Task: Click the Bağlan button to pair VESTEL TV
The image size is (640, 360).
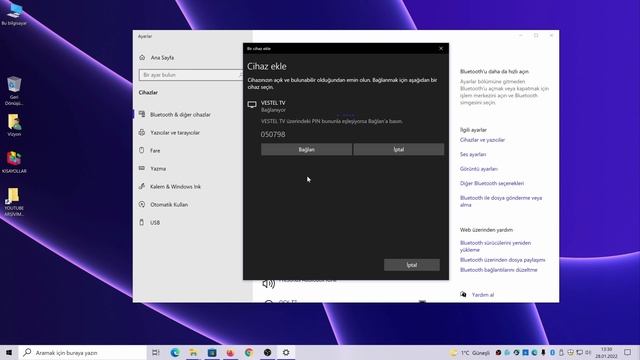Action: [x=306, y=149]
